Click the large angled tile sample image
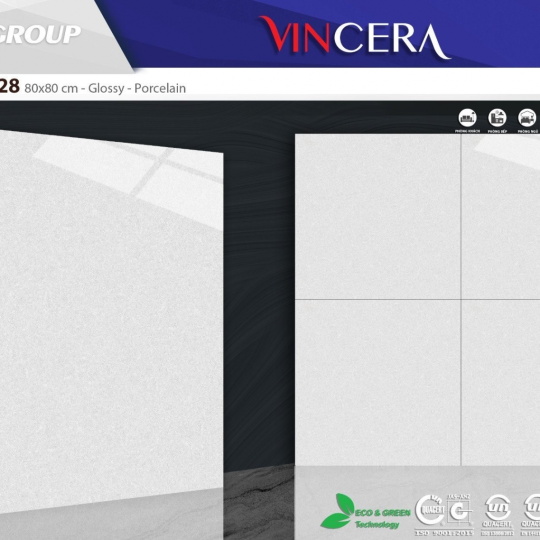 pos(111,322)
